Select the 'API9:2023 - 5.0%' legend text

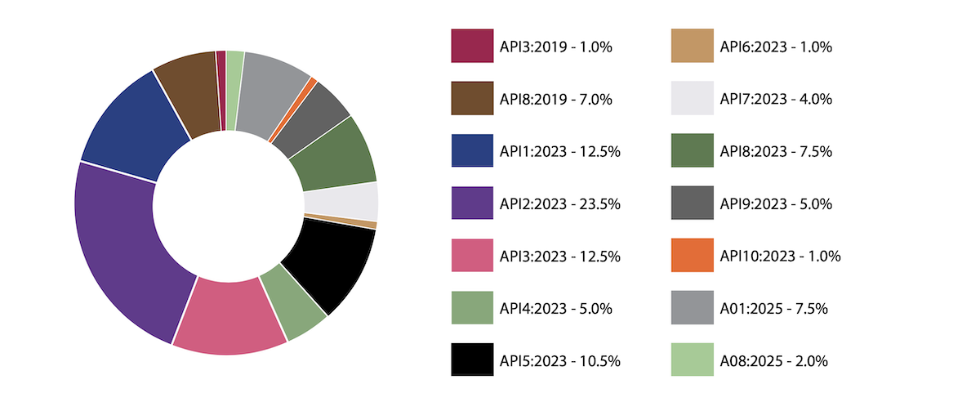tap(776, 203)
